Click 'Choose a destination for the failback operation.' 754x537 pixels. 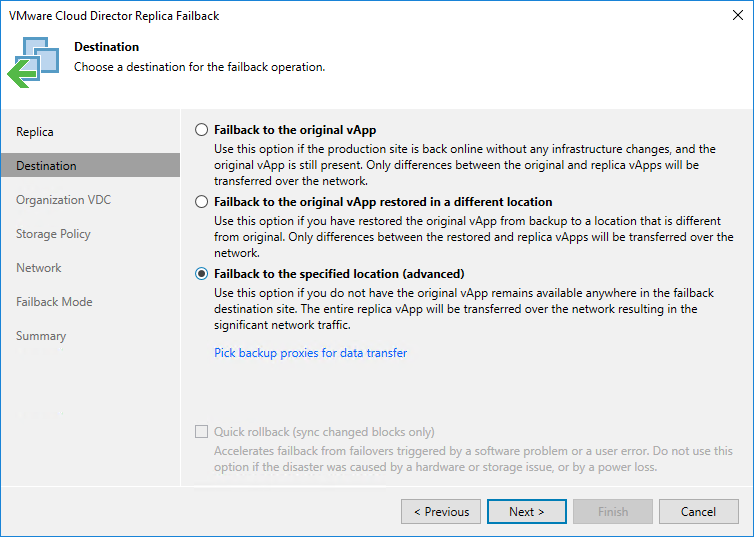coord(200,67)
